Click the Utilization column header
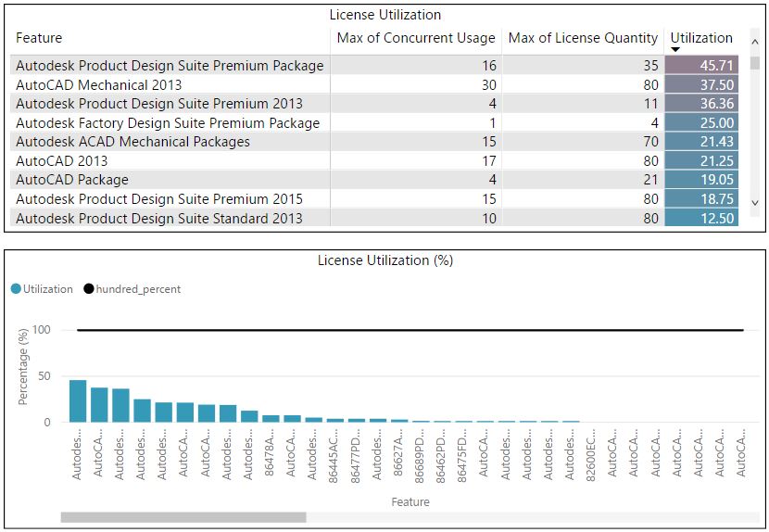 (701, 38)
